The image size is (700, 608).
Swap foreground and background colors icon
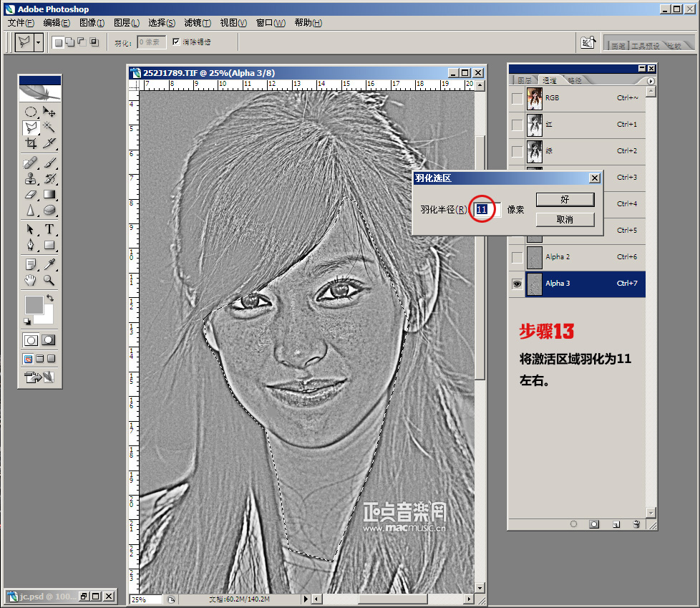click(x=49, y=298)
